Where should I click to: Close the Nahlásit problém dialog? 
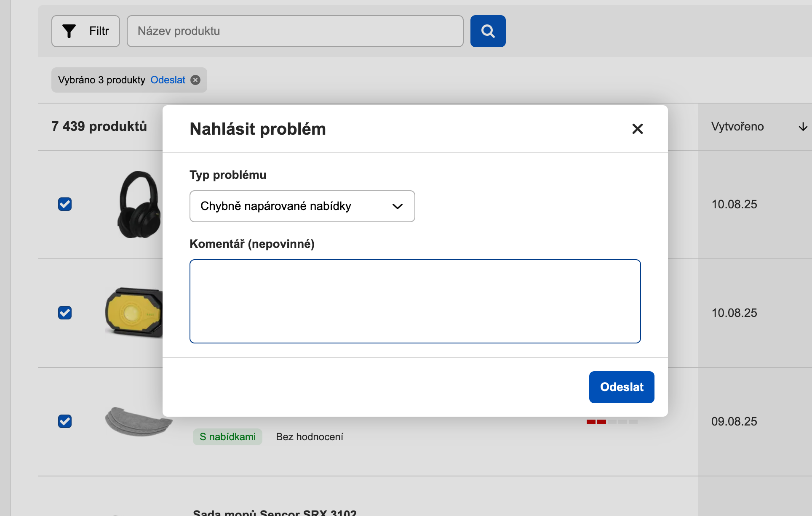pos(637,129)
